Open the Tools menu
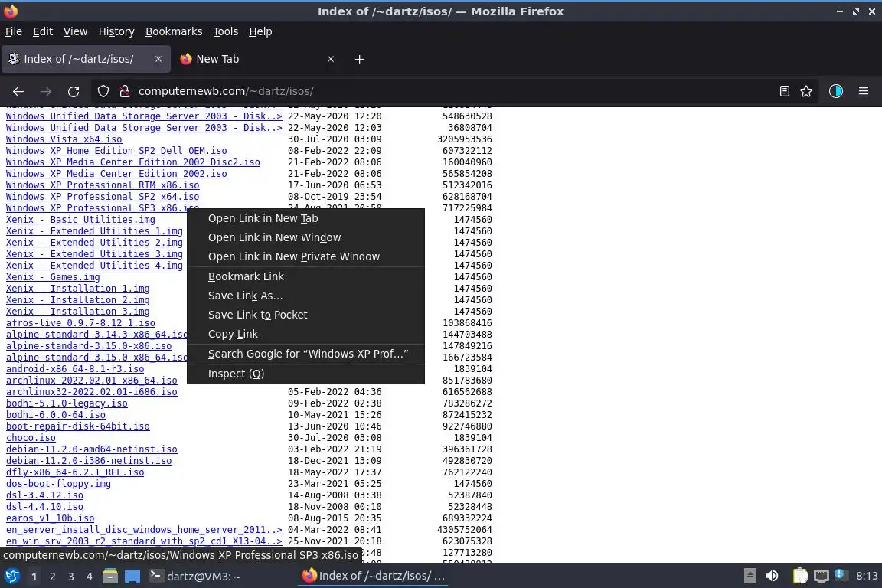 (226, 31)
